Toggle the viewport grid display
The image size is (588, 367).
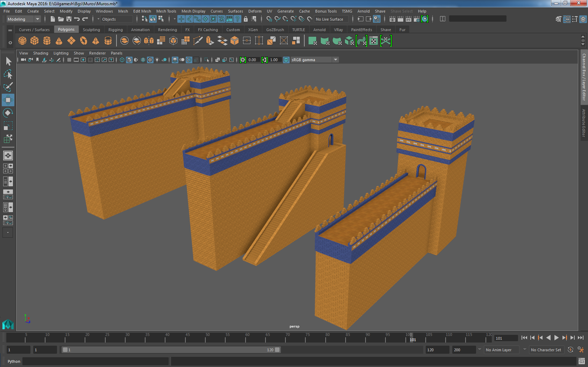[x=69, y=60]
